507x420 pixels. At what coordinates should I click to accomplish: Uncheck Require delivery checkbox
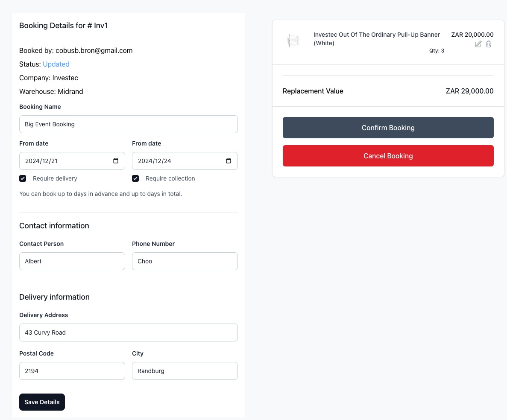point(23,178)
